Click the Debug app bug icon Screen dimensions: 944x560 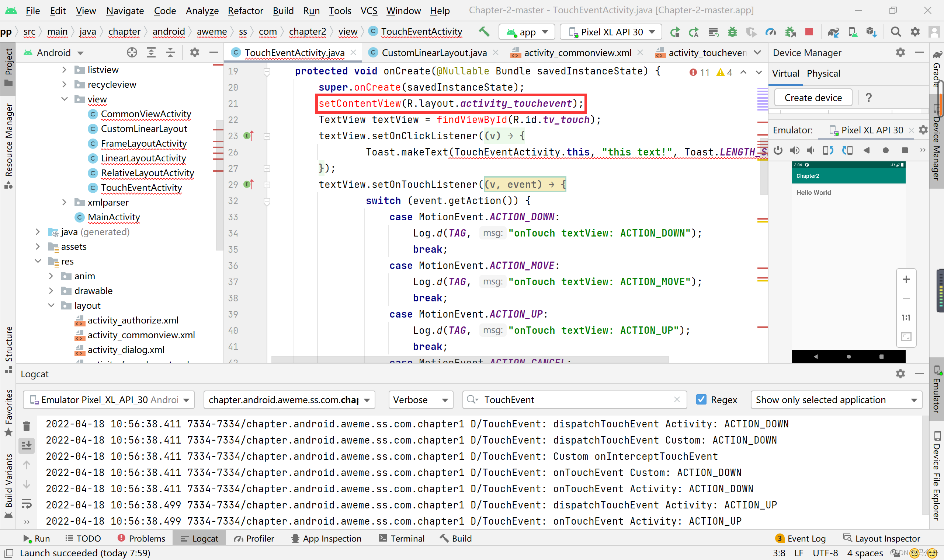(732, 32)
